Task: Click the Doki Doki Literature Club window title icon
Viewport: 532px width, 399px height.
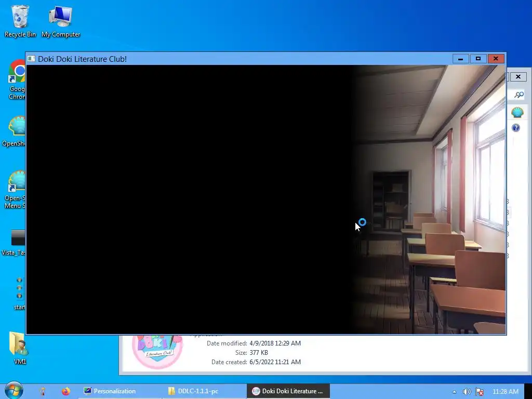Action: (32, 59)
